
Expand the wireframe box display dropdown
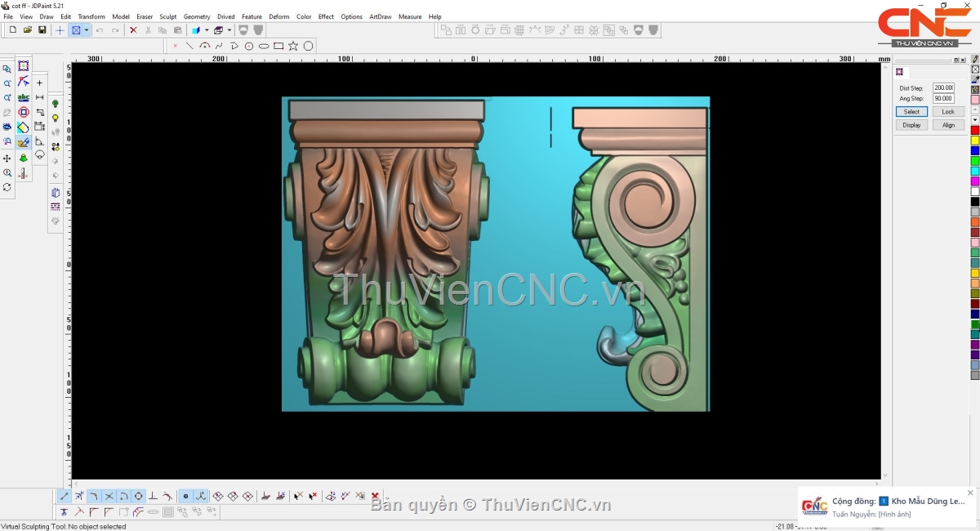pos(229,30)
